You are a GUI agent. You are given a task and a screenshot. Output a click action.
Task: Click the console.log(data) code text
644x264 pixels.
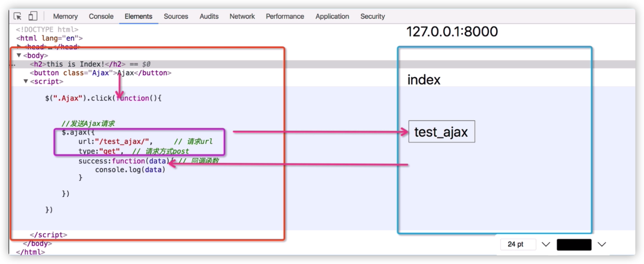coord(130,169)
